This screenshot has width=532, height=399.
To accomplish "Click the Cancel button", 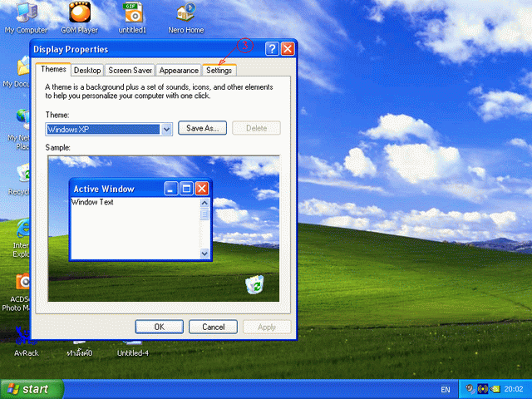I will tap(213, 327).
